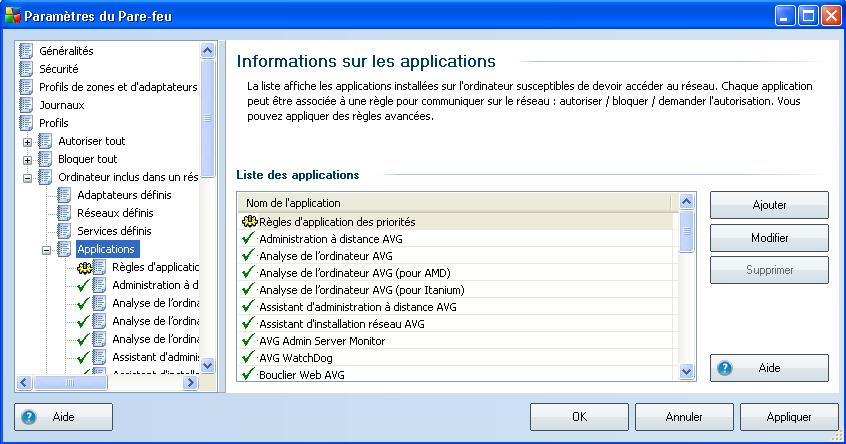Click gear icon of Règles d'application des priorités
This screenshot has width=846, height=444.
point(249,222)
